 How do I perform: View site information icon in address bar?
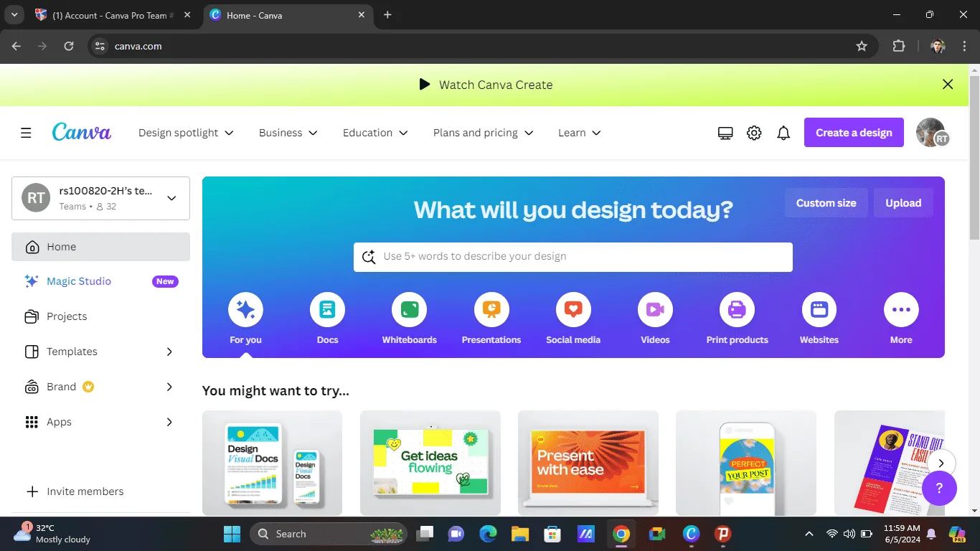point(100,46)
